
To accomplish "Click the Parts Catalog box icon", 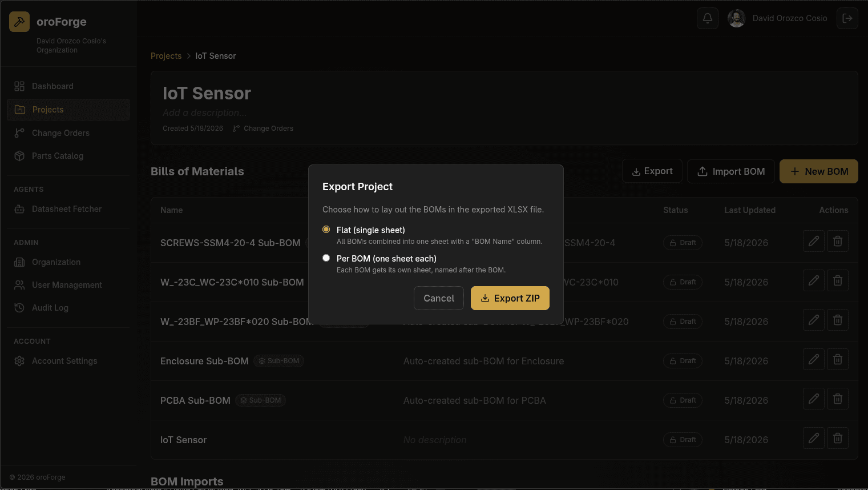I will tap(19, 156).
